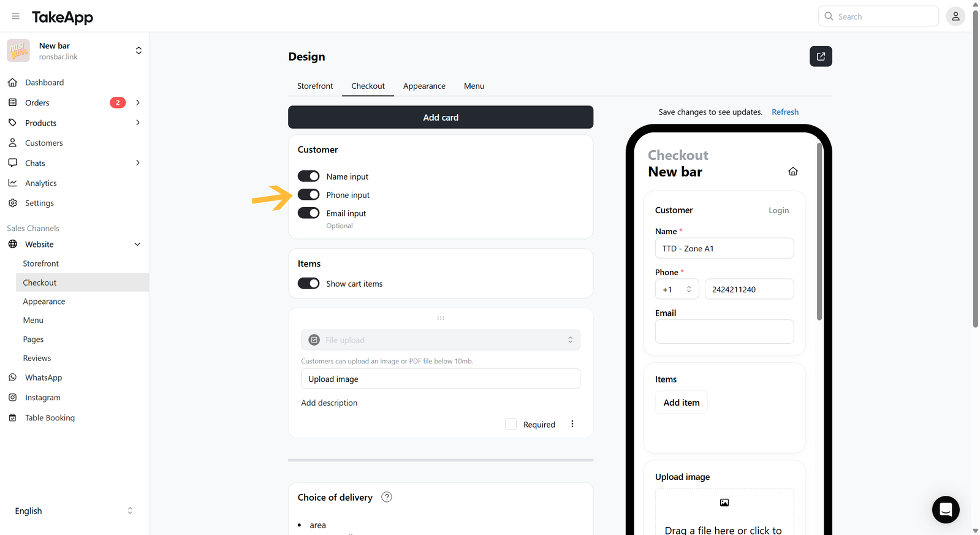Click the Customers person icon
Image resolution: width=980 pixels, height=535 pixels.
coord(12,143)
